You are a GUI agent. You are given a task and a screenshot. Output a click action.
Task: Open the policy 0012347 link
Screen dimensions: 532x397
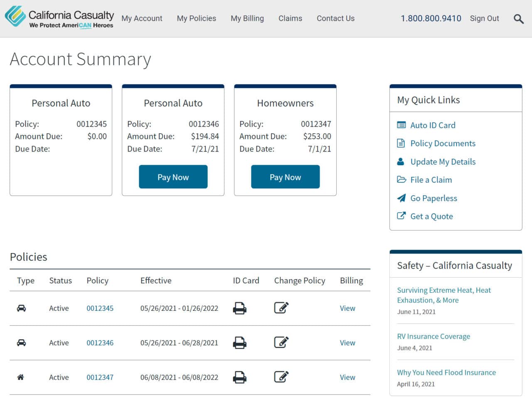(x=100, y=377)
